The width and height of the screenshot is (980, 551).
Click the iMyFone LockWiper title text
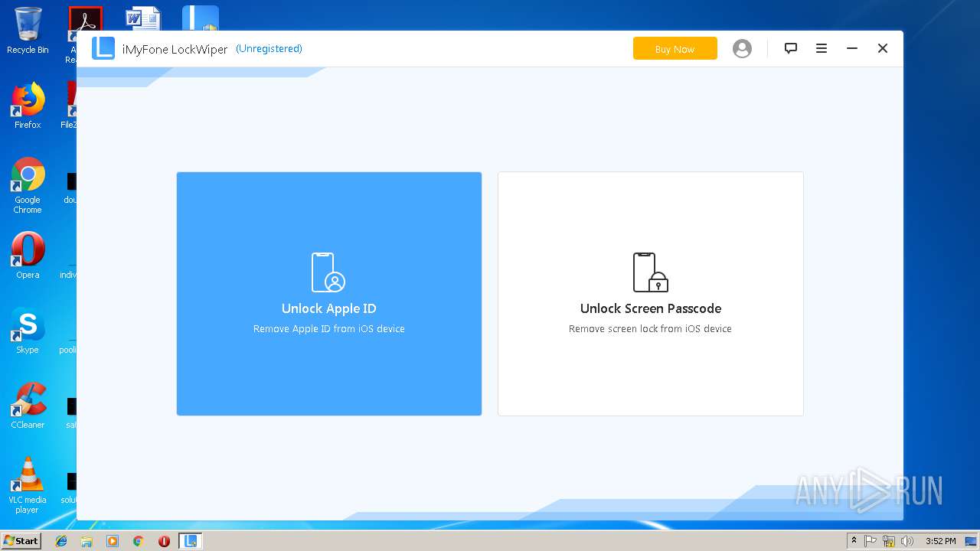175,49
